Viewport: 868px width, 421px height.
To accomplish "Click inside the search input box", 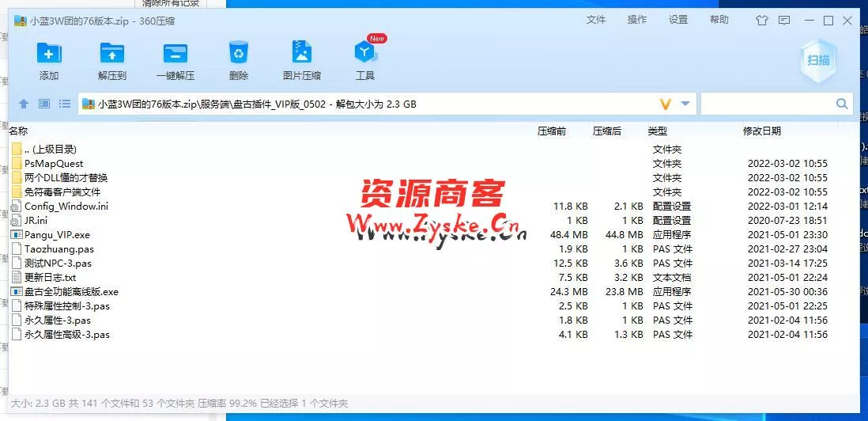I will pos(765,104).
